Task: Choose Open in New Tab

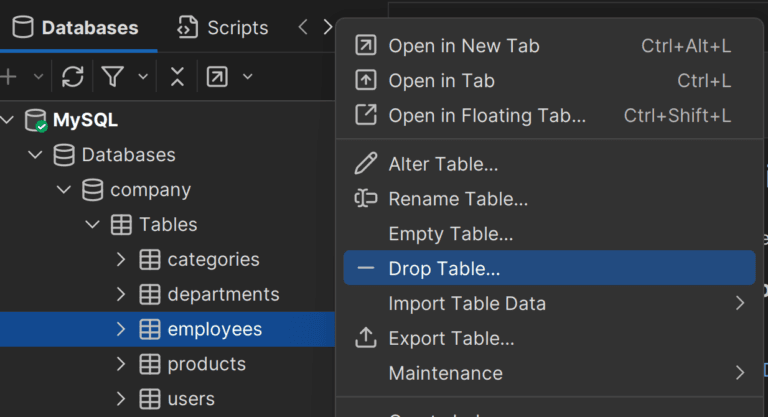Action: pos(549,46)
